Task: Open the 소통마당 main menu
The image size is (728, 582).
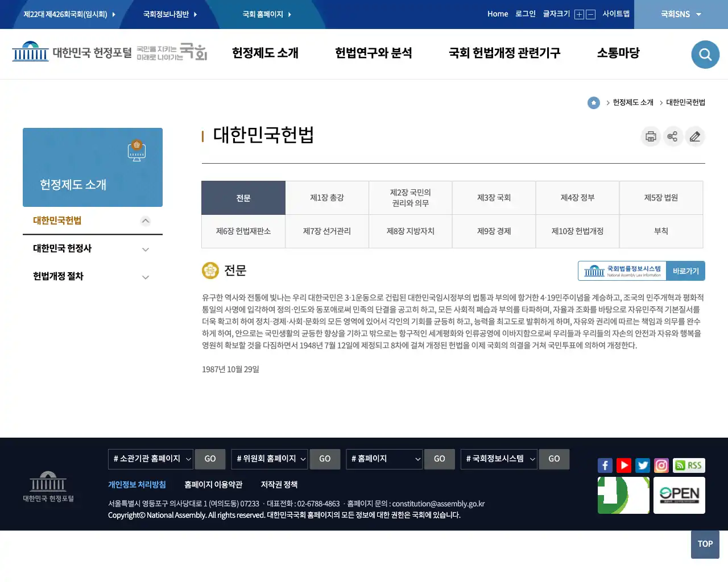Action: [618, 53]
